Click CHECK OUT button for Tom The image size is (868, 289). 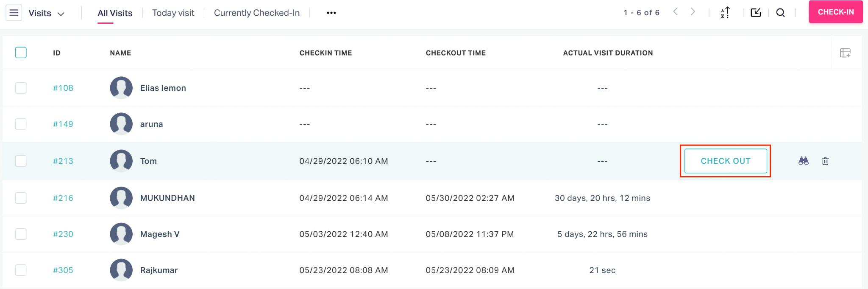coord(726,161)
